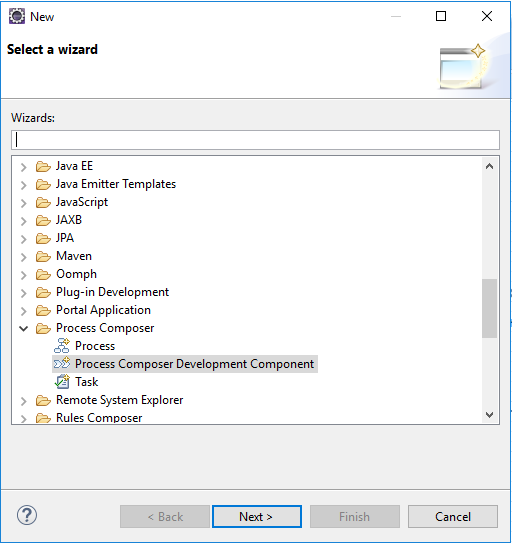Select the Java Emitter Templates item
The image size is (512, 543).
(x=116, y=184)
